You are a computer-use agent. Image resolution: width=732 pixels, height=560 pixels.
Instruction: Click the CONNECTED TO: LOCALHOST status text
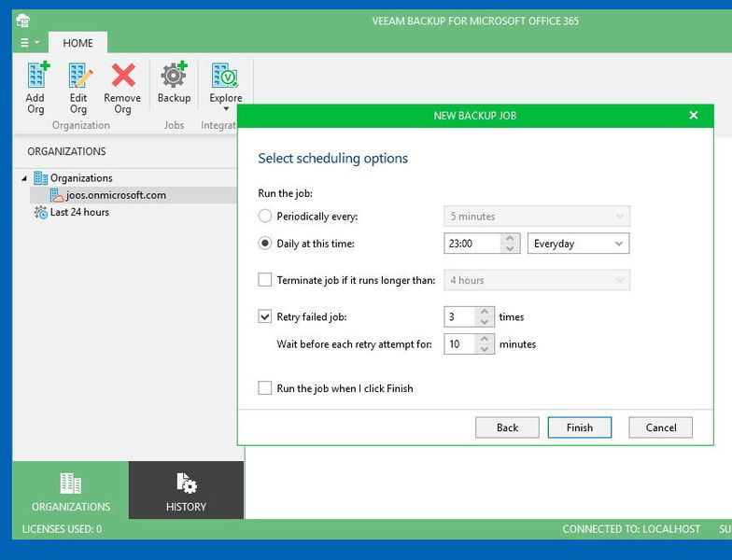coord(631,528)
